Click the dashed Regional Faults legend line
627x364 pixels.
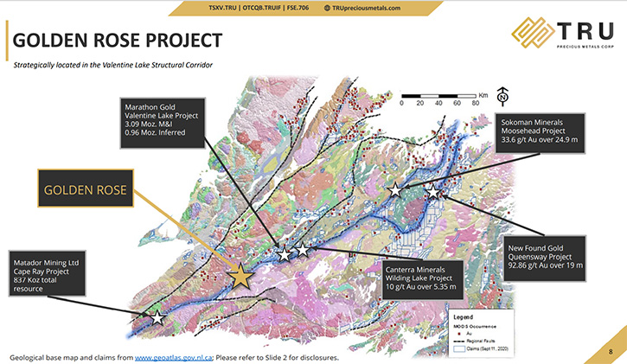point(459,341)
